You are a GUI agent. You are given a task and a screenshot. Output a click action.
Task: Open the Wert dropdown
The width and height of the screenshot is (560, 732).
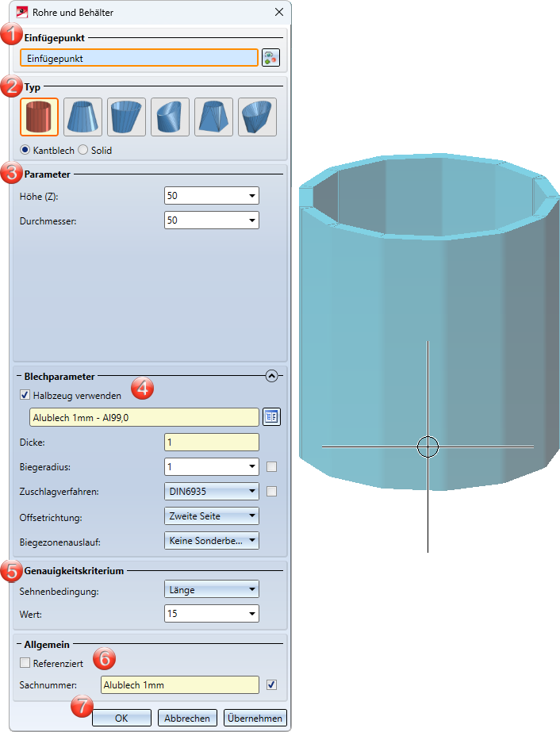click(252, 614)
